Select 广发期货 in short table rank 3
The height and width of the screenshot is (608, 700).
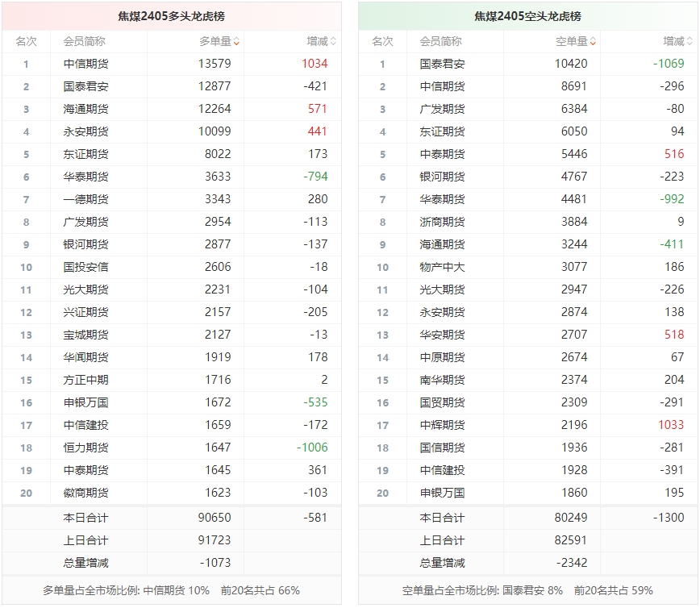tap(442, 109)
